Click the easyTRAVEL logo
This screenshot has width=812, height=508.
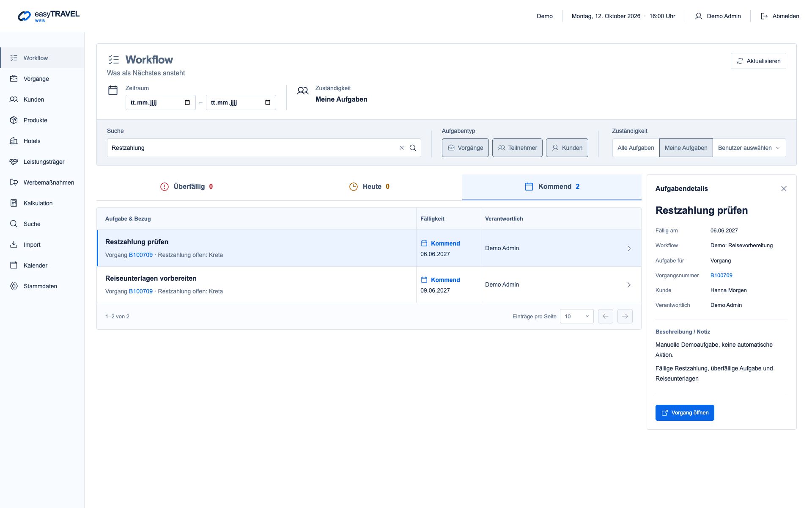[48, 16]
